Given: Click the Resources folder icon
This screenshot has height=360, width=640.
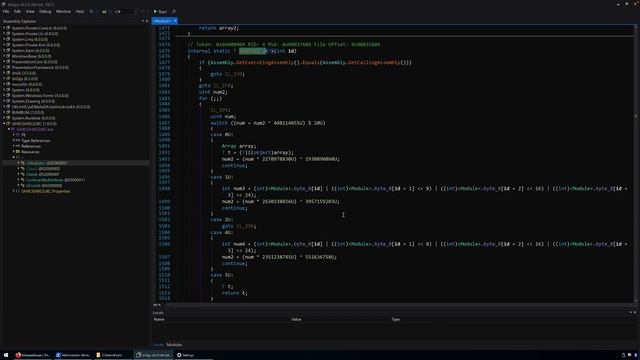Looking at the screenshot, I should 18,152.
